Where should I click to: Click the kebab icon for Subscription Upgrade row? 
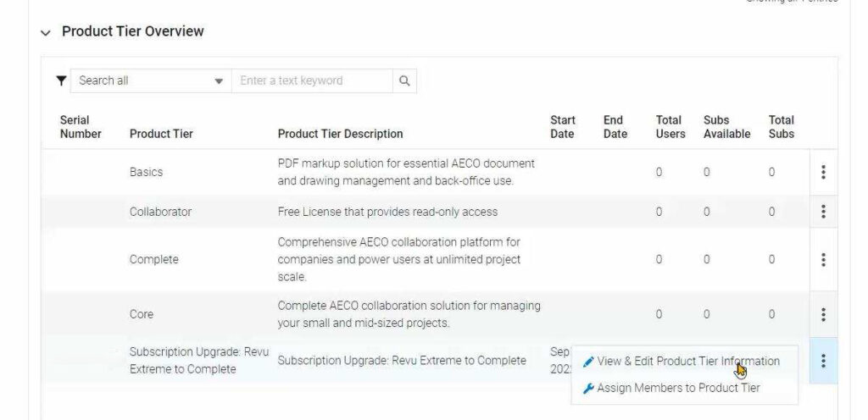[x=823, y=361]
